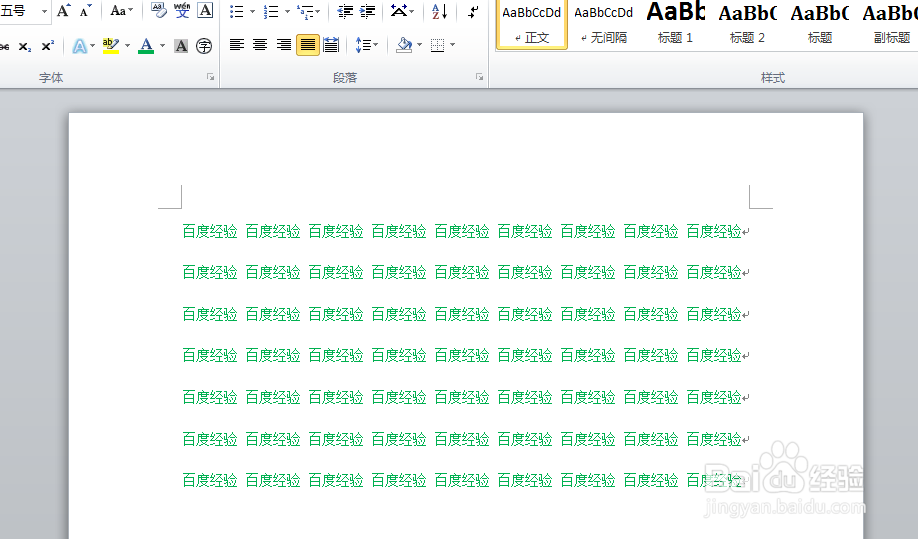Toggle show paragraph marks

pyautogui.click(x=473, y=11)
